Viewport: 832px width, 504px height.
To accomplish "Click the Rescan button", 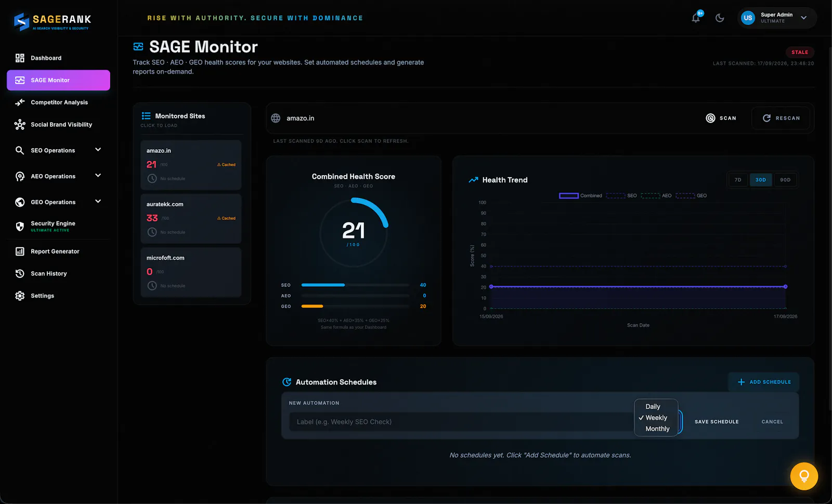I will [781, 118].
